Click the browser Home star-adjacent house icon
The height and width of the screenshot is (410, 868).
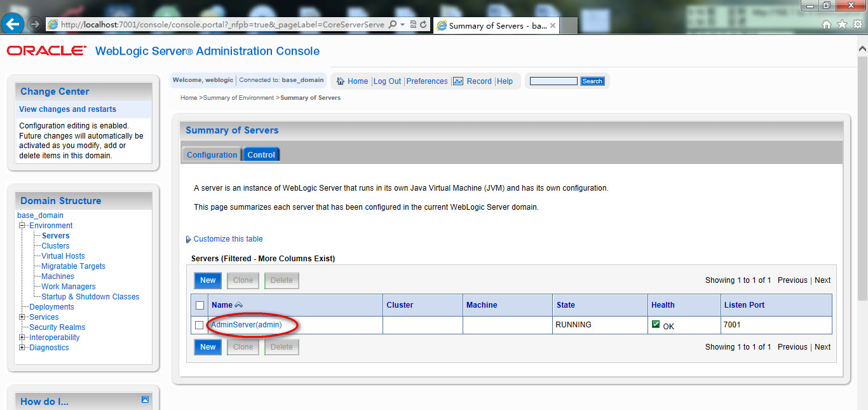point(827,24)
